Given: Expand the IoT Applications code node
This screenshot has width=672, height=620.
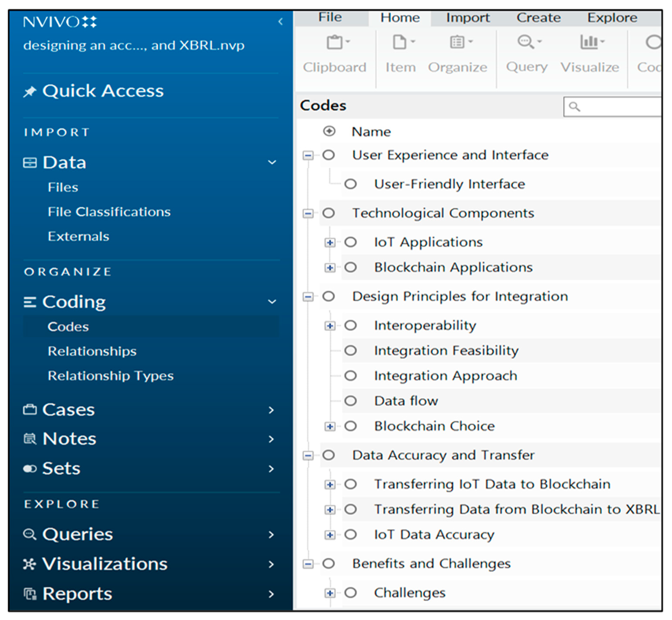Looking at the screenshot, I should (x=330, y=242).
